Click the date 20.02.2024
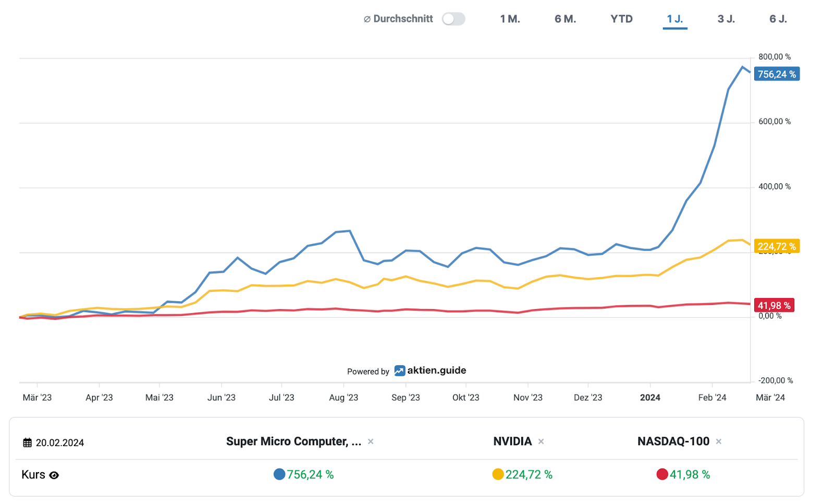The height and width of the screenshot is (504, 834). pos(60,443)
